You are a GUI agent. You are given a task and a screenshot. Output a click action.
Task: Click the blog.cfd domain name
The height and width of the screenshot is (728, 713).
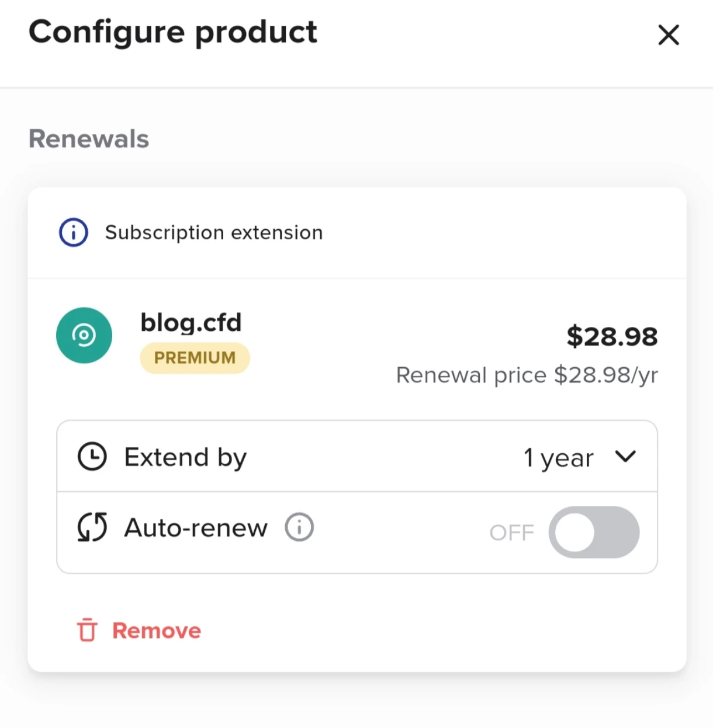(x=191, y=322)
